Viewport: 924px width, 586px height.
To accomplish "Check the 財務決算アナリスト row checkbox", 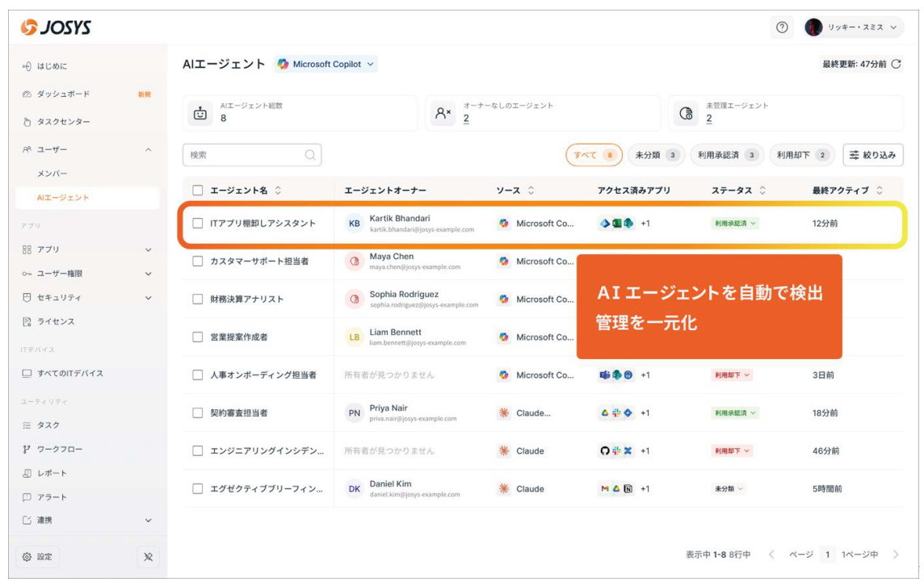I will click(x=198, y=299).
